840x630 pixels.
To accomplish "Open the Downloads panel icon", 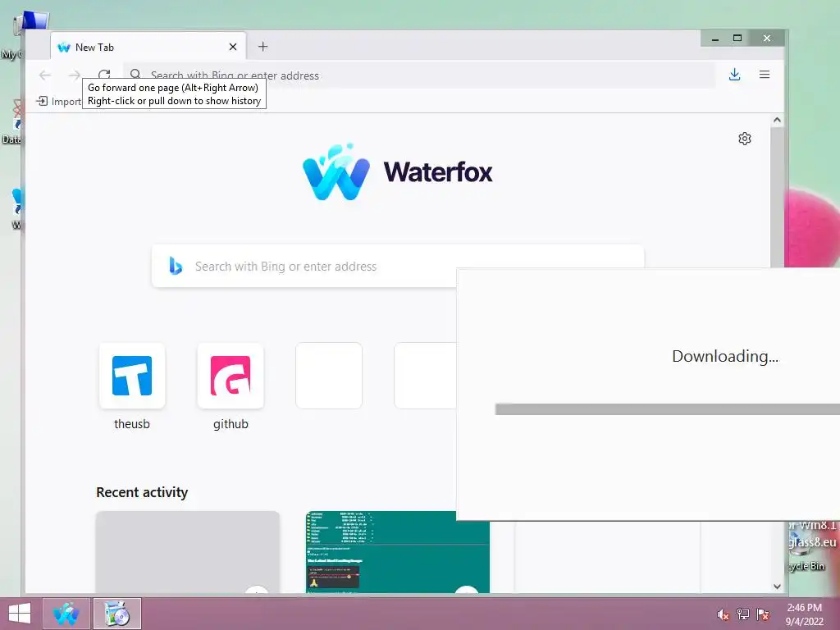I will (x=734, y=75).
